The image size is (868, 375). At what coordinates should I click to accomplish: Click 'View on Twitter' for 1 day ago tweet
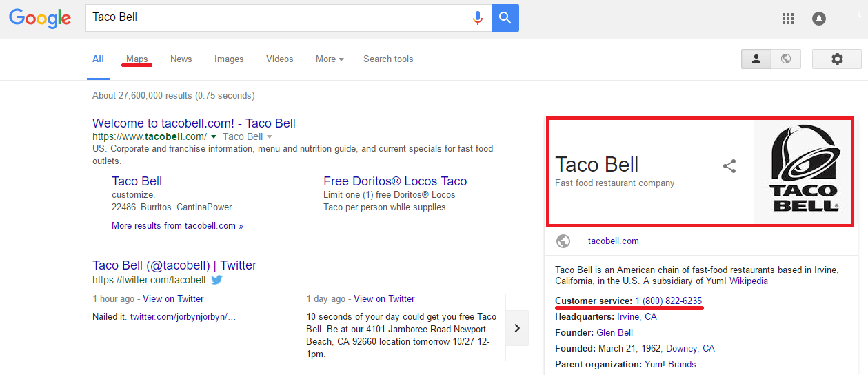[x=384, y=299]
